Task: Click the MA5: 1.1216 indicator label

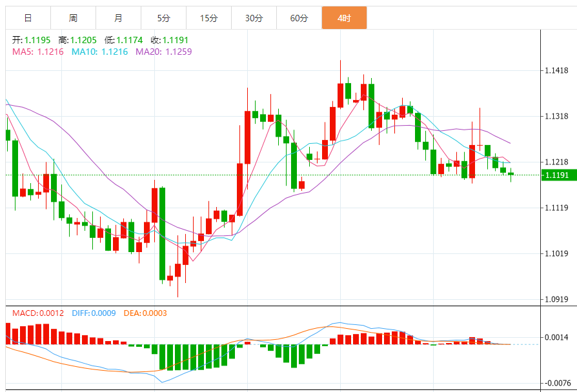Action: coord(38,52)
